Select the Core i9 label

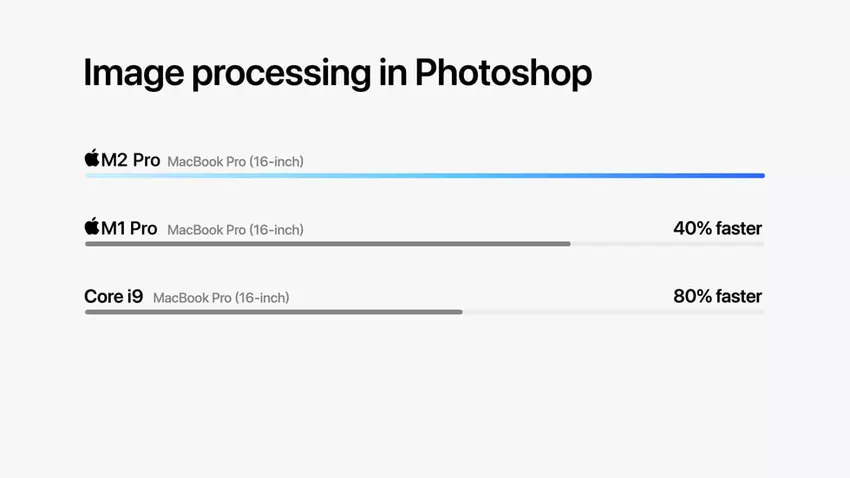[x=113, y=296]
